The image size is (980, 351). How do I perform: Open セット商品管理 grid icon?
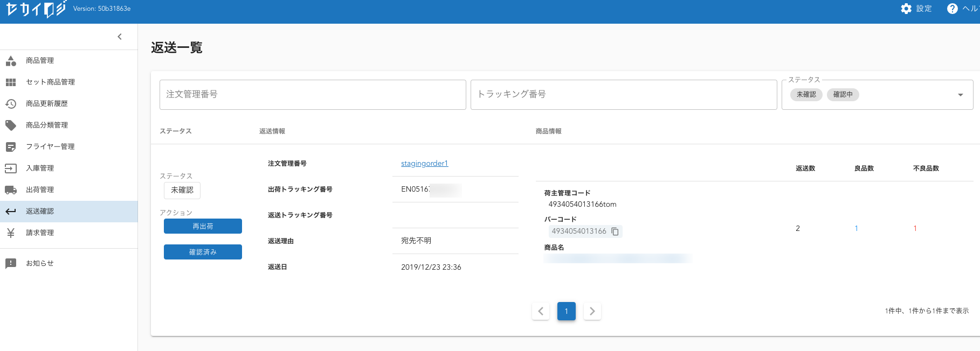11,82
